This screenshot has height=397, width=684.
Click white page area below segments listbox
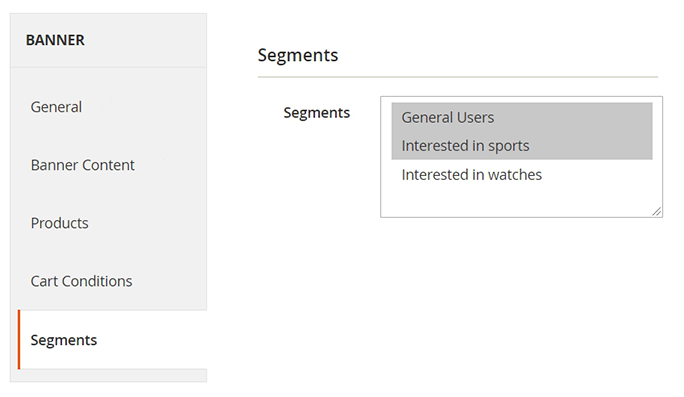click(458, 305)
